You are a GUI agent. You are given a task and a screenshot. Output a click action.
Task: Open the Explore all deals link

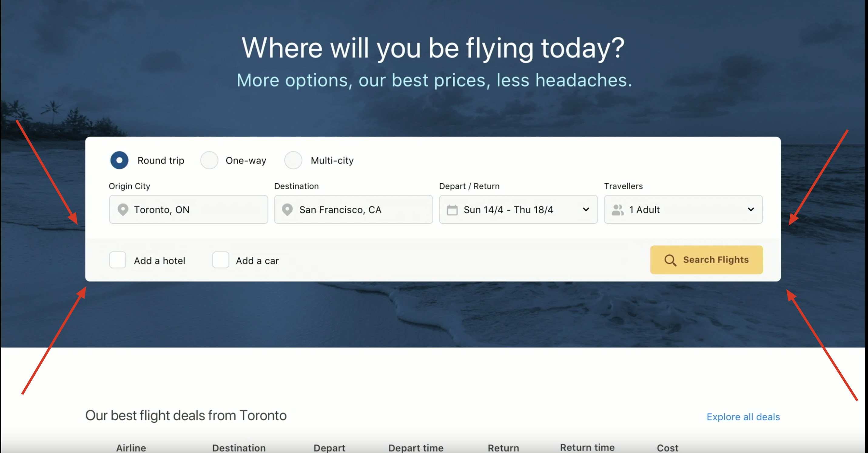click(x=743, y=417)
